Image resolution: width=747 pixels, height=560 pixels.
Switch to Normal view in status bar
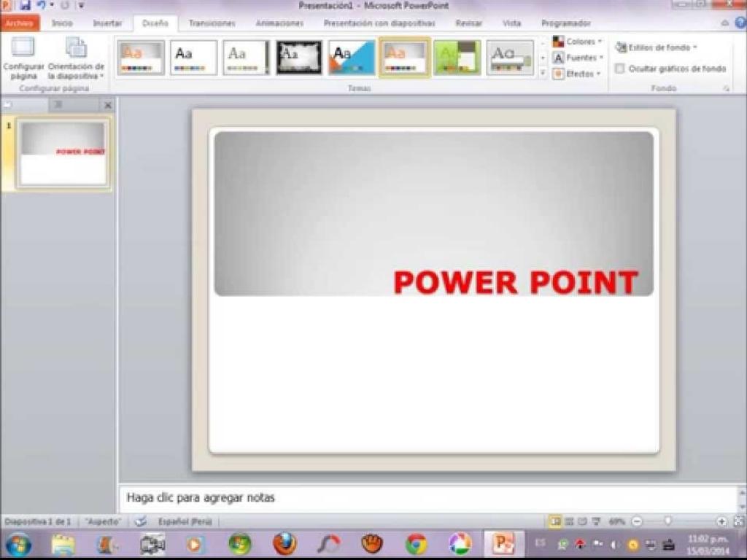coord(555,521)
